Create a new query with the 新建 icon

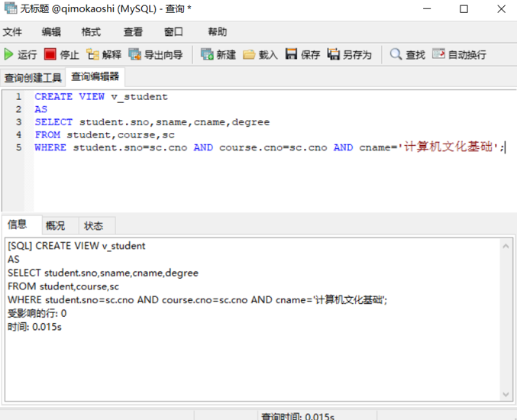[x=207, y=54]
